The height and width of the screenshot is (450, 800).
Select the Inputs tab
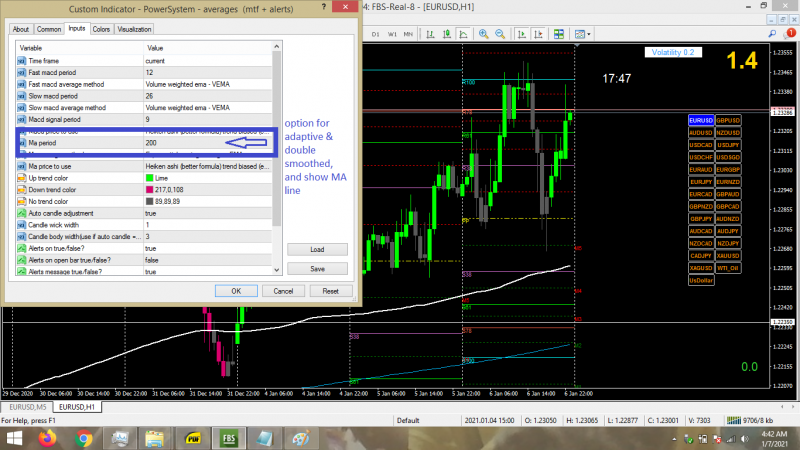click(77, 29)
